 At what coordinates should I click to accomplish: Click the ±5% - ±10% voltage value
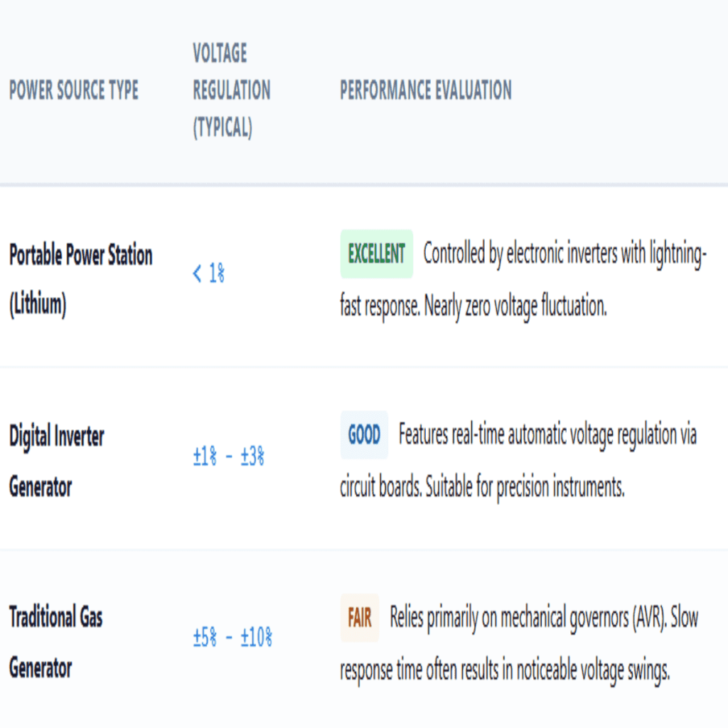[232, 637]
